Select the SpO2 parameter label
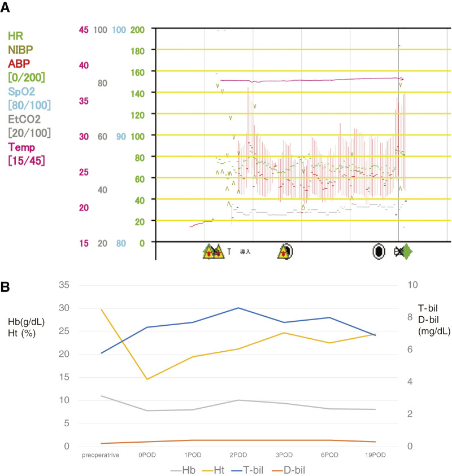This screenshot has width=452, height=476. coord(20,91)
